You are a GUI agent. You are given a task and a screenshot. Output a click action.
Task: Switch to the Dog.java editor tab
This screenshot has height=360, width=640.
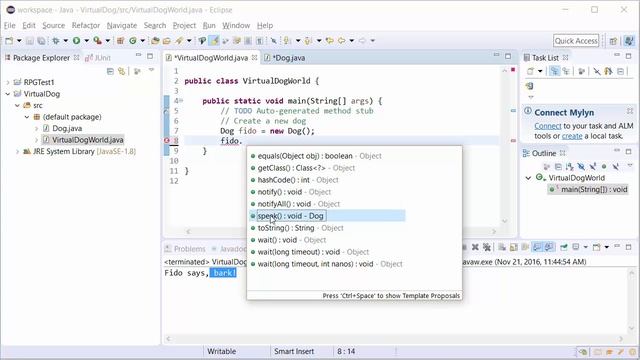click(289, 58)
